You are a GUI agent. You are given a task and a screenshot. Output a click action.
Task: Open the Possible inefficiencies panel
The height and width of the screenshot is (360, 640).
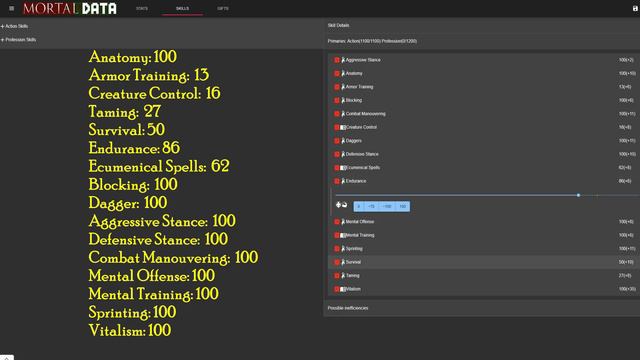point(482,308)
